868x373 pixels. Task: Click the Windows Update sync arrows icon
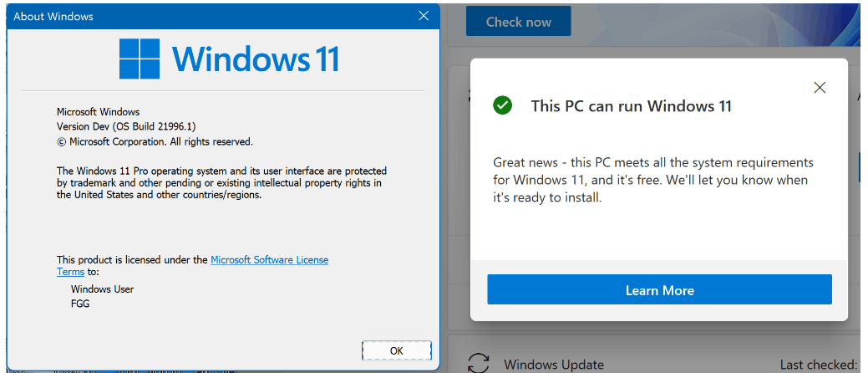[479, 364]
